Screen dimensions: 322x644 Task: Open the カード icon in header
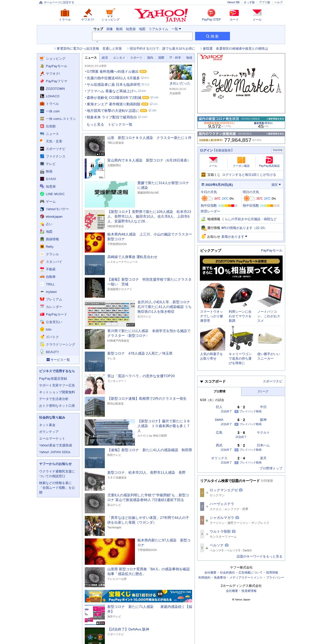click(234, 13)
